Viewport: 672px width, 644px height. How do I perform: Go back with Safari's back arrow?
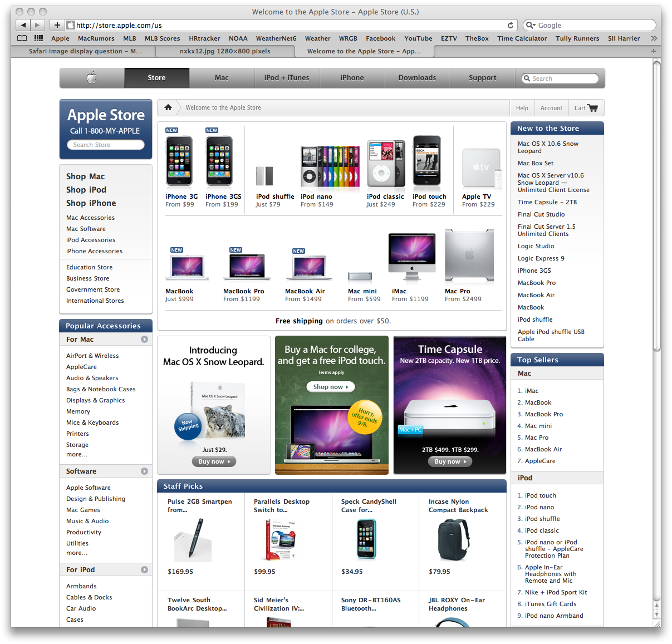pyautogui.click(x=23, y=25)
